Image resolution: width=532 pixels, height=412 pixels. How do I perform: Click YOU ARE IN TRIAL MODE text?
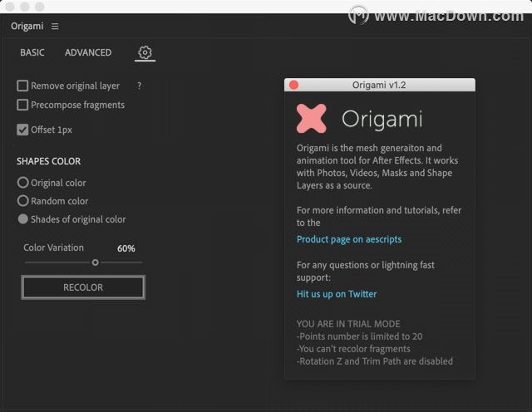click(x=348, y=324)
